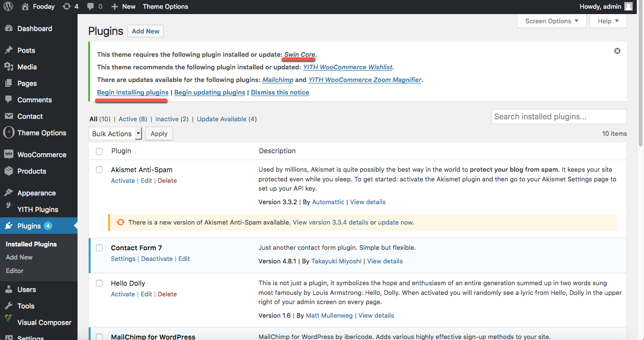Activate the Akismet Anti-Spam plugin
The height and width of the screenshot is (340, 644).
tap(123, 181)
